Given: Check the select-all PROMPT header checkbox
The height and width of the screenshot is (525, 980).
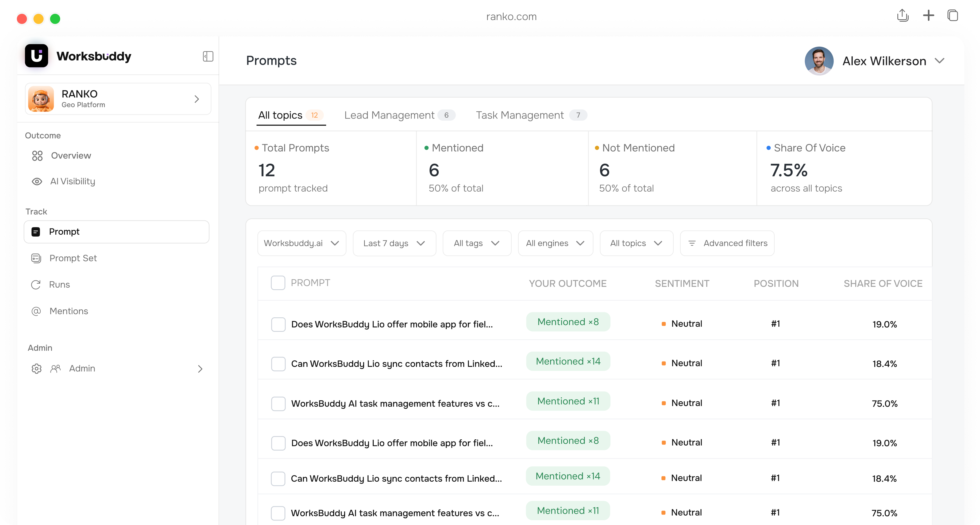Looking at the screenshot, I should 278,283.
